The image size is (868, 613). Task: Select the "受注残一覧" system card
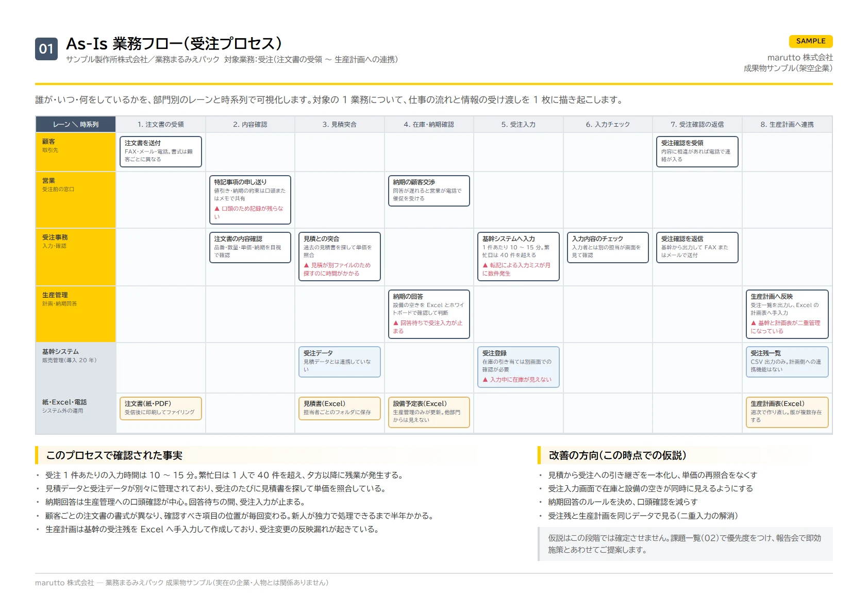point(787,362)
